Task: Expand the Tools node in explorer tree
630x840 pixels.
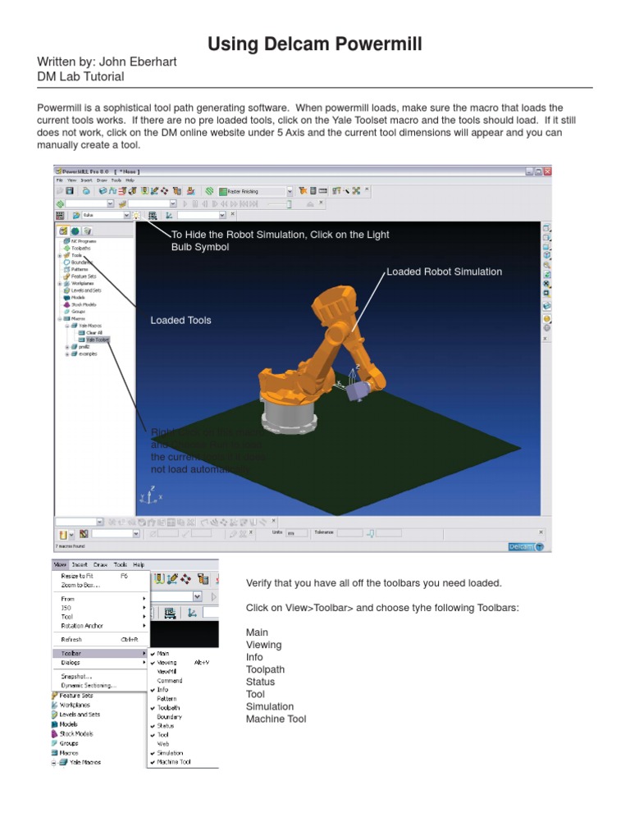Action: pyautogui.click(x=60, y=256)
